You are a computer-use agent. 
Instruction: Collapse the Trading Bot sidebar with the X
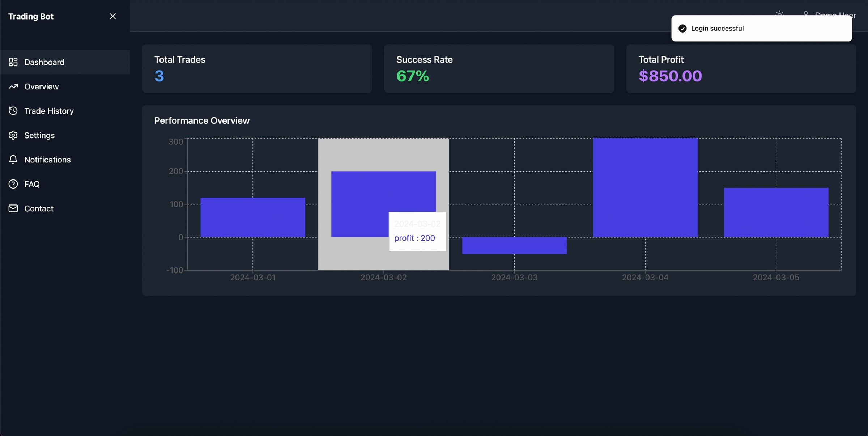[x=112, y=16]
